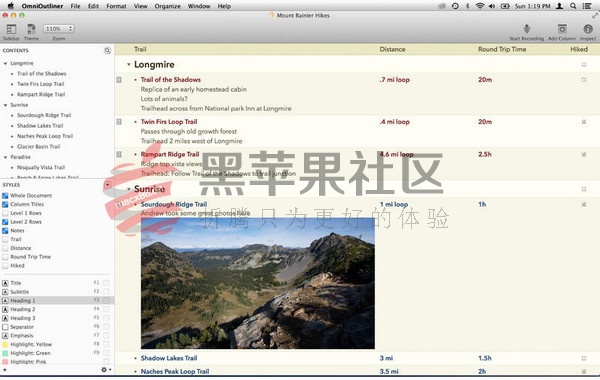Viewport: 600px width, 380px height.
Task: Select Glacier Basin Trail in Contents
Action: coord(39,147)
